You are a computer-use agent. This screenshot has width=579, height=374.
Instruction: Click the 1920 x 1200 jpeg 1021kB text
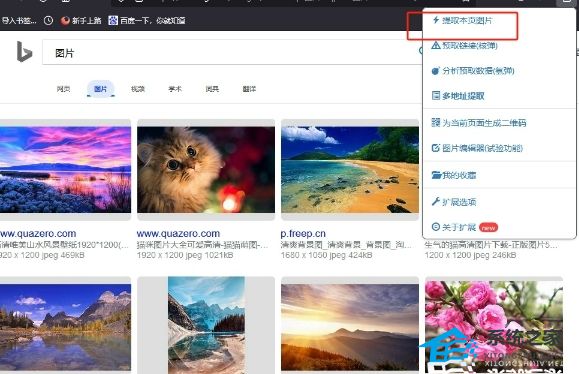click(x=185, y=255)
